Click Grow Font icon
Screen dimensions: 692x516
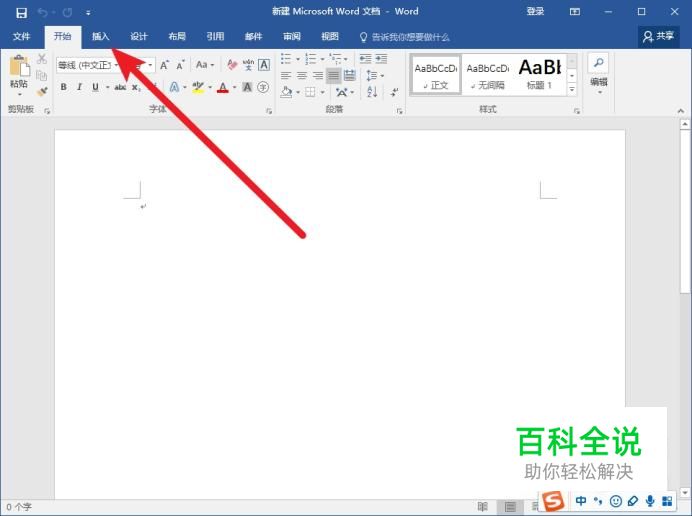click(164, 65)
